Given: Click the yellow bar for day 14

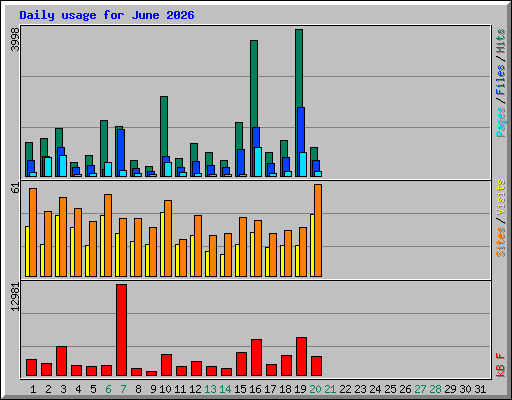Looking at the screenshot, I should click(x=222, y=265).
